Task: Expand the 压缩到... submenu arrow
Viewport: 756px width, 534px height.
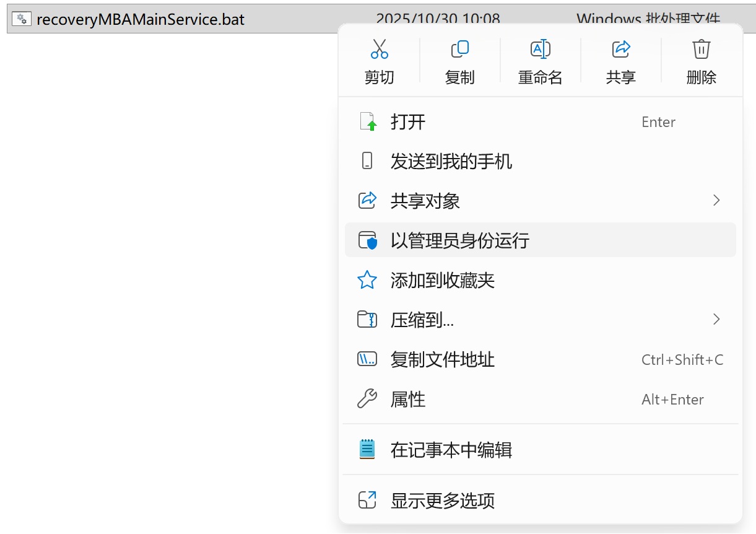Action: [716, 320]
